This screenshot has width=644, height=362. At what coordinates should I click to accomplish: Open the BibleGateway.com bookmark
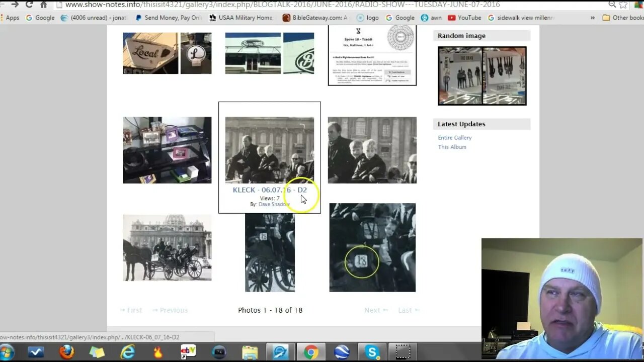click(314, 18)
